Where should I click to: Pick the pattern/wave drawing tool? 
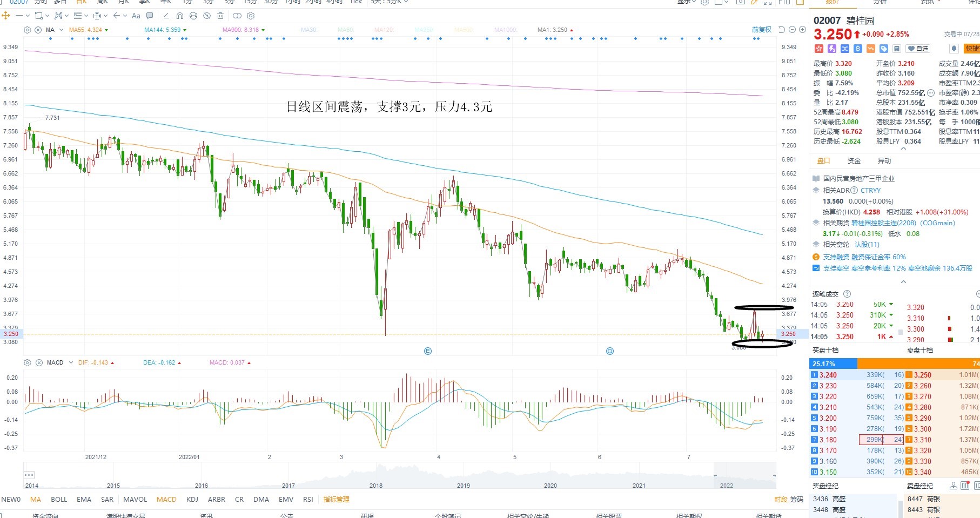click(58, 16)
